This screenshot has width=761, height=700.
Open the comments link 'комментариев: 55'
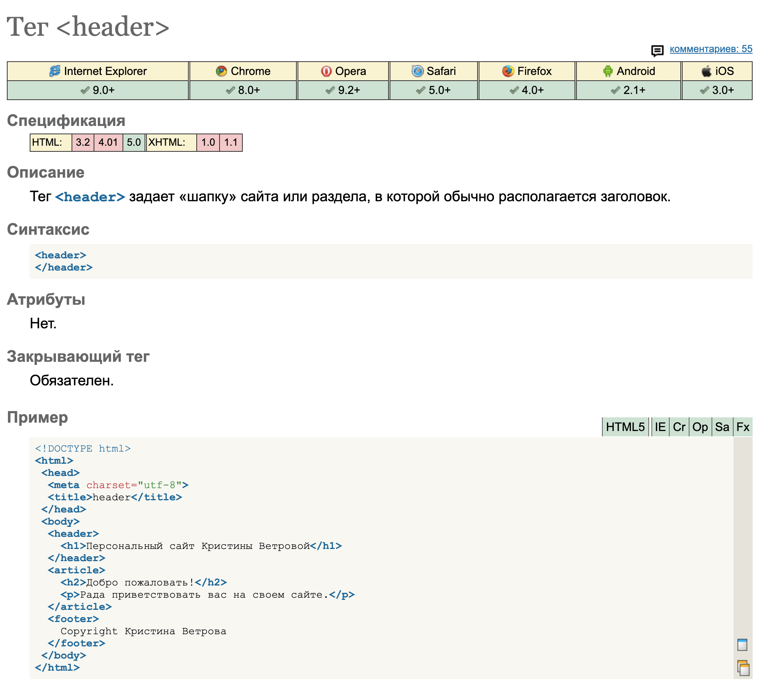point(711,49)
